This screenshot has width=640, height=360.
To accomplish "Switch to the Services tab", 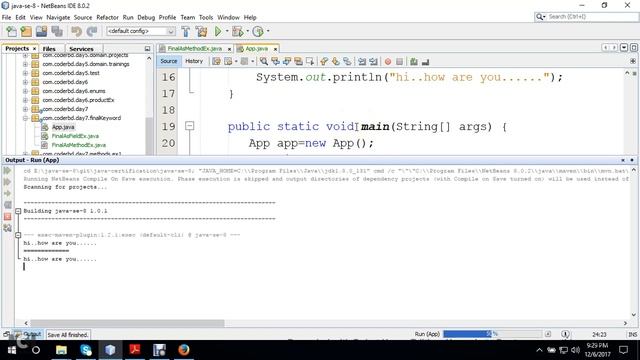I will 81,49.
